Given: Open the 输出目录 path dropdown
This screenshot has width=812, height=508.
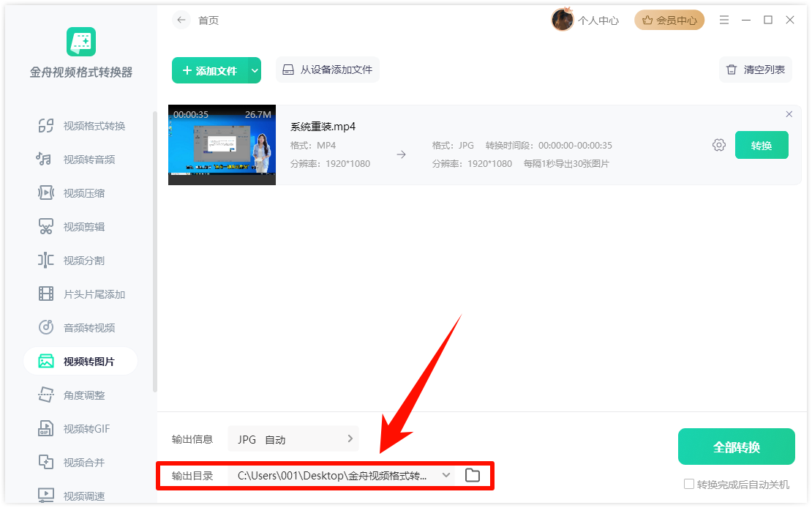Looking at the screenshot, I should coord(446,476).
